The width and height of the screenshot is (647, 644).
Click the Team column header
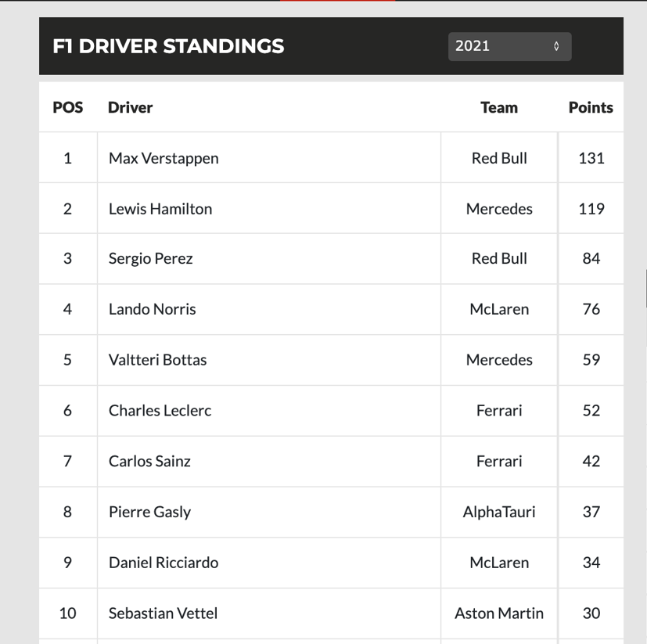(499, 108)
